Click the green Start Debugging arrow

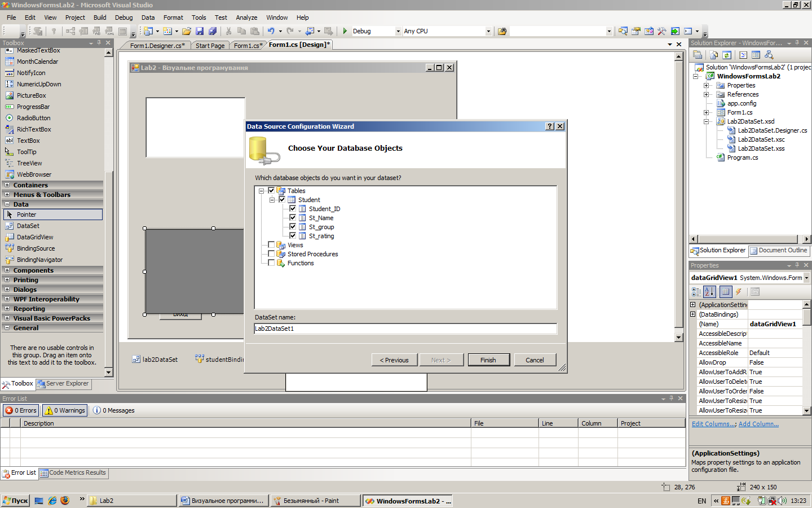[345, 31]
